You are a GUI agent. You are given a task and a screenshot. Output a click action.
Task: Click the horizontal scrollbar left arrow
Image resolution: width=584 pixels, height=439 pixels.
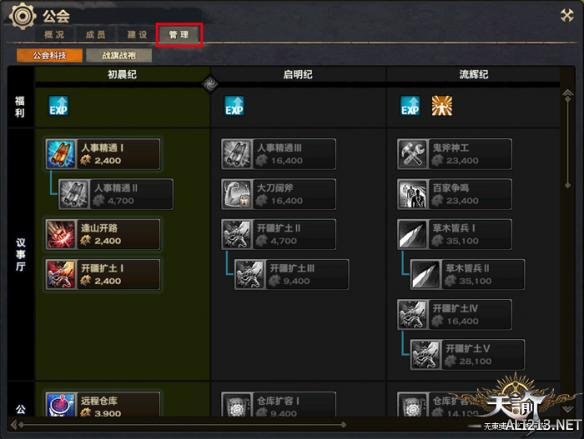[x=14, y=424]
